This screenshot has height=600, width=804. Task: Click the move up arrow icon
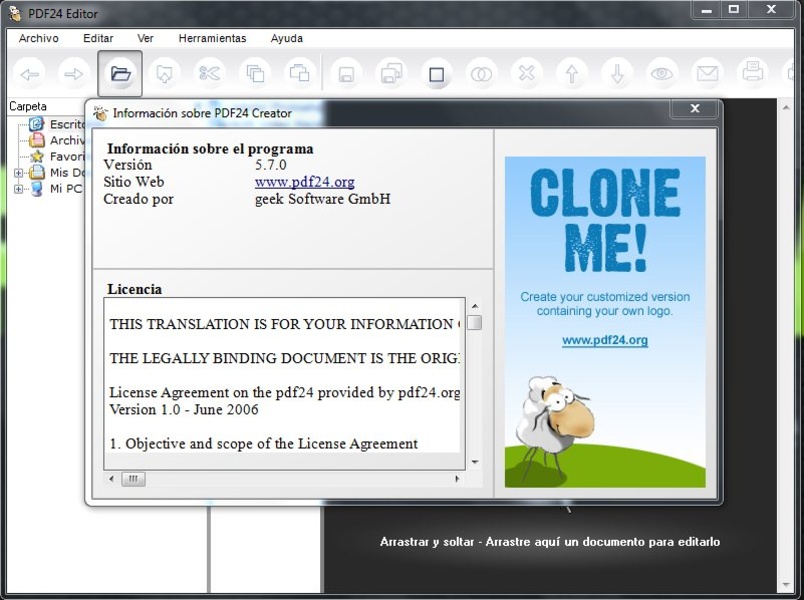click(x=572, y=74)
